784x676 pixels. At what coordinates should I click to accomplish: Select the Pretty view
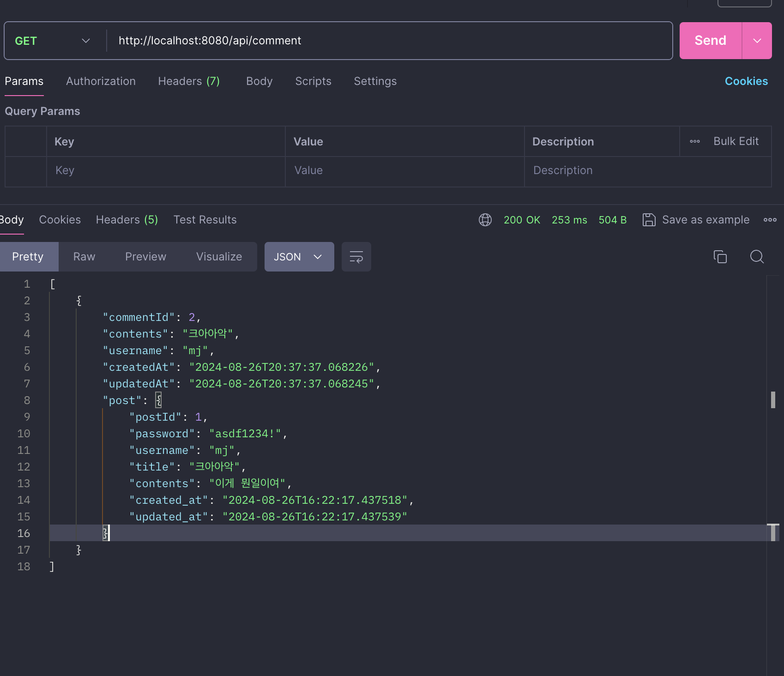pos(28,257)
